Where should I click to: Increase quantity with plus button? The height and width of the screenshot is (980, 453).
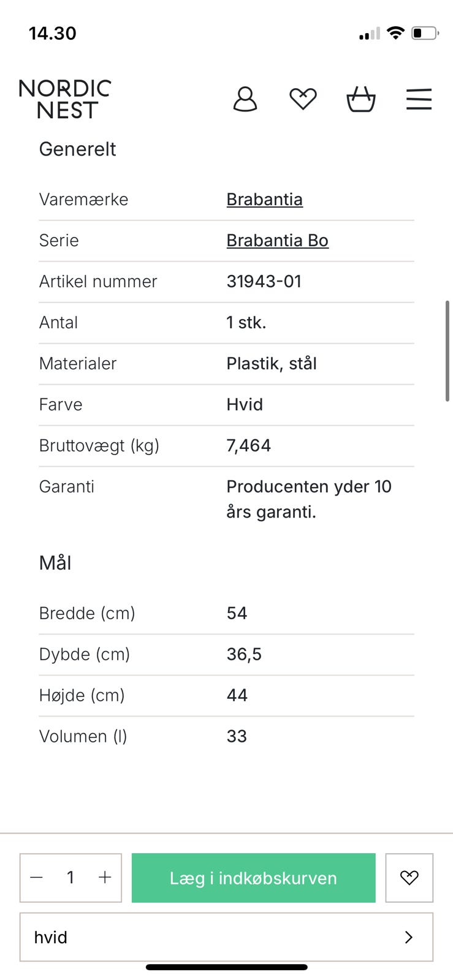(x=105, y=878)
